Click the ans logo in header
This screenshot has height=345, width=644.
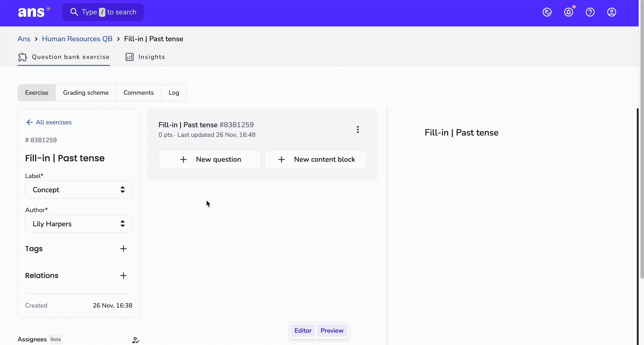click(x=34, y=12)
